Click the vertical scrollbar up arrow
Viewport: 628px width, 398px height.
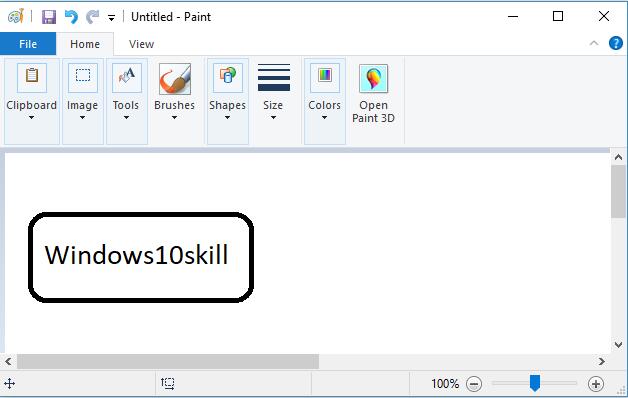tap(618, 157)
